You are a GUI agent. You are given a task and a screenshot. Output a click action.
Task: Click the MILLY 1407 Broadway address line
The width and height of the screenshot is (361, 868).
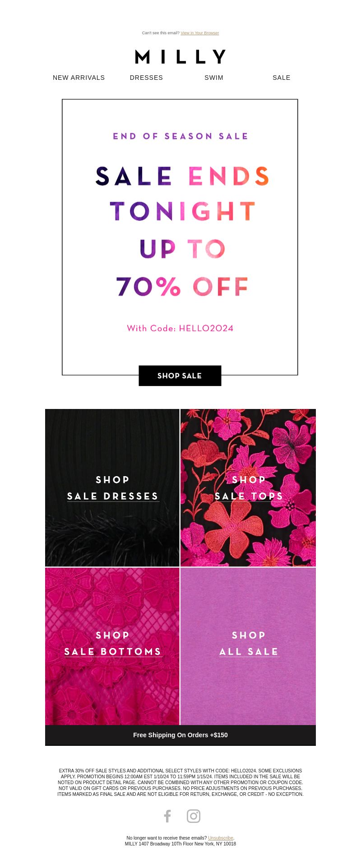pos(180,844)
